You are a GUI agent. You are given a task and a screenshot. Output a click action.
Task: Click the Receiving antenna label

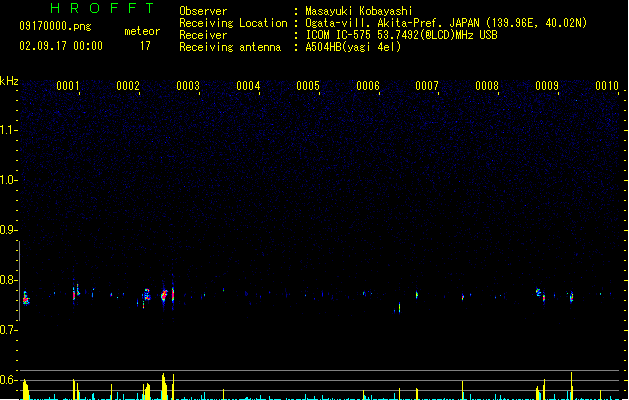230,47
